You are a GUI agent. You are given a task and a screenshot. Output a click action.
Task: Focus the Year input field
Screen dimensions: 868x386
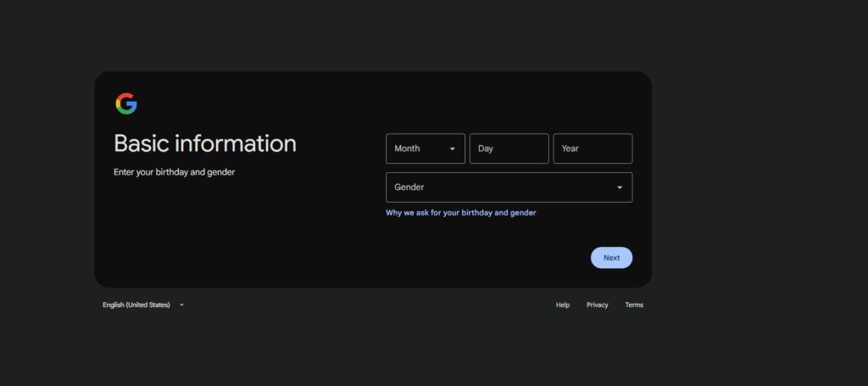click(593, 148)
